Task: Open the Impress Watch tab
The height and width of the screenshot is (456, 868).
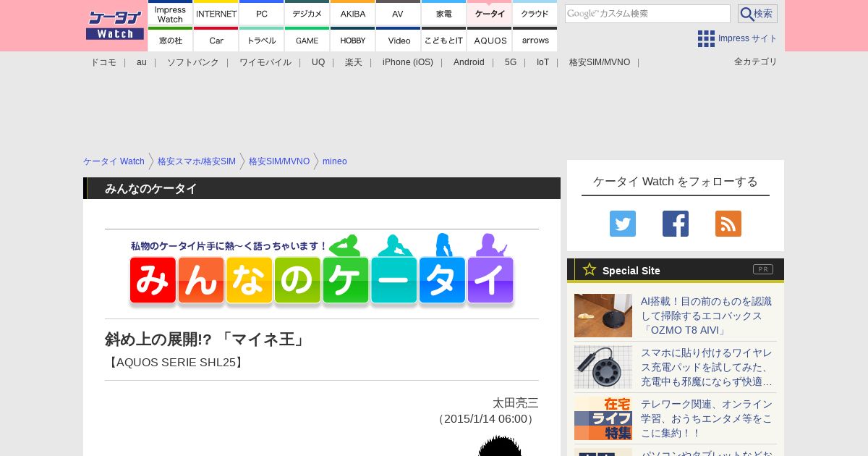Action: tap(170, 13)
